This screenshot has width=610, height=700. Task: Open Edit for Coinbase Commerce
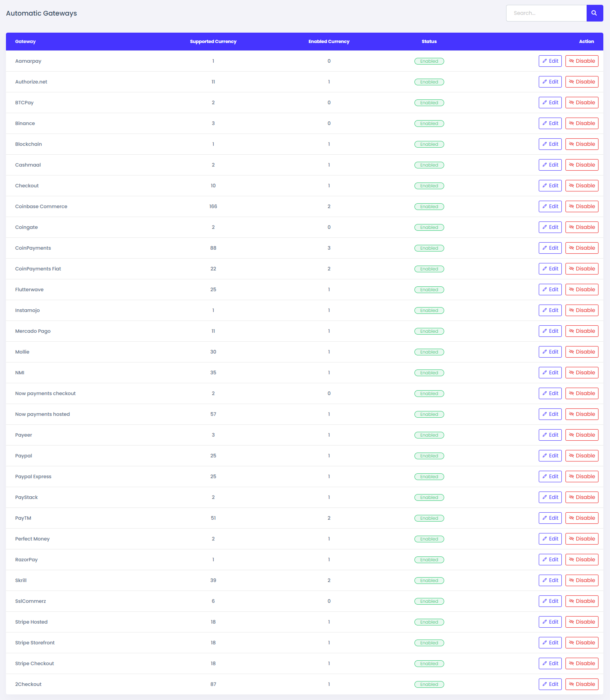coord(550,206)
